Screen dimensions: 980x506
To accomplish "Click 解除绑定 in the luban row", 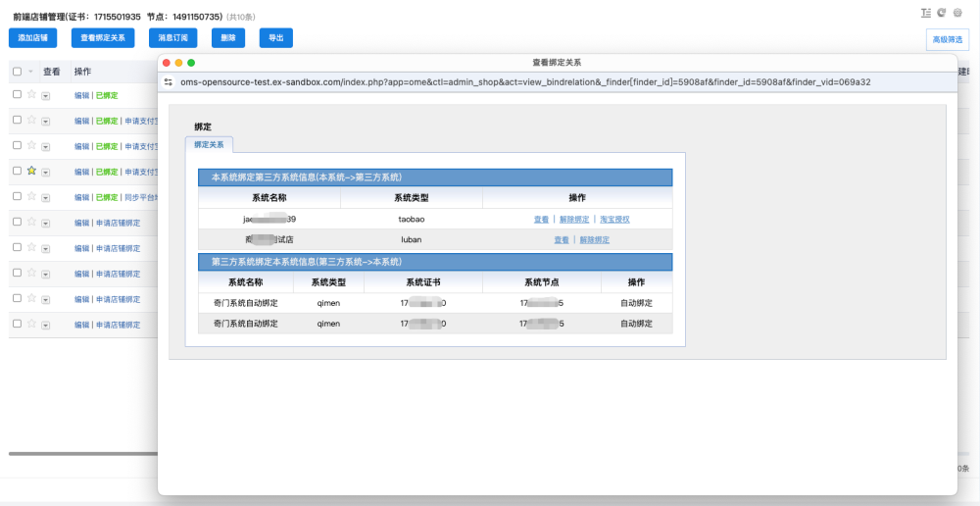I will pyautogui.click(x=595, y=239).
